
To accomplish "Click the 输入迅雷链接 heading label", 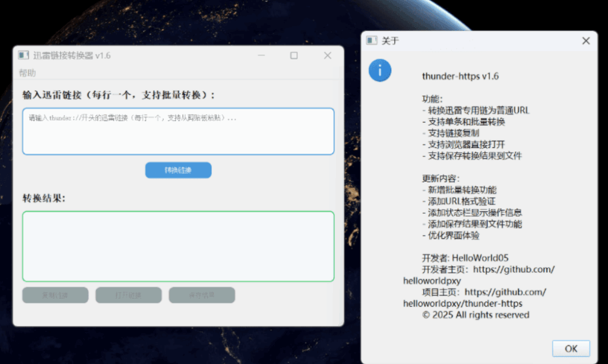I will (x=119, y=95).
